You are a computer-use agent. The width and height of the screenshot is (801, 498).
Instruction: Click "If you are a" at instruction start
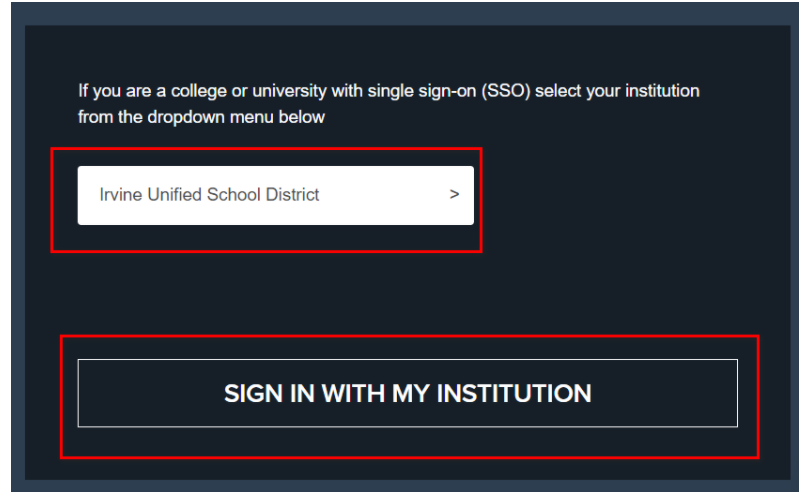click(122, 91)
